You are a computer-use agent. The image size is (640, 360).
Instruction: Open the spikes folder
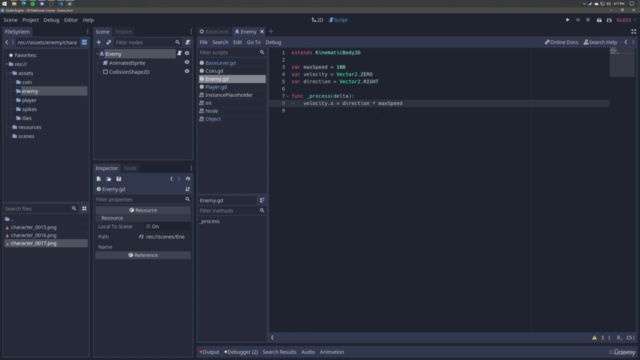click(29, 109)
